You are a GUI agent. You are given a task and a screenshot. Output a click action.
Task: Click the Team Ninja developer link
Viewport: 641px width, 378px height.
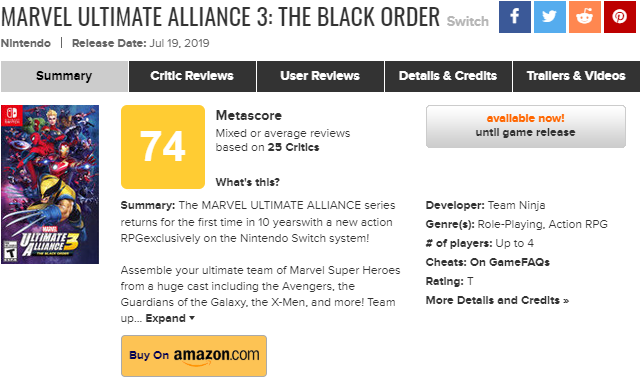[x=516, y=205]
